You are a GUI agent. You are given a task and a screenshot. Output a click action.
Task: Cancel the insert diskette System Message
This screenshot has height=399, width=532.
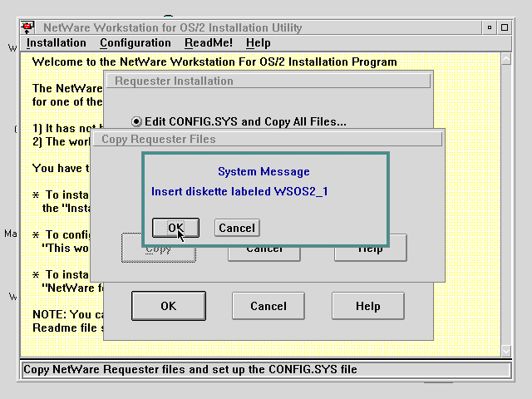[x=237, y=228]
